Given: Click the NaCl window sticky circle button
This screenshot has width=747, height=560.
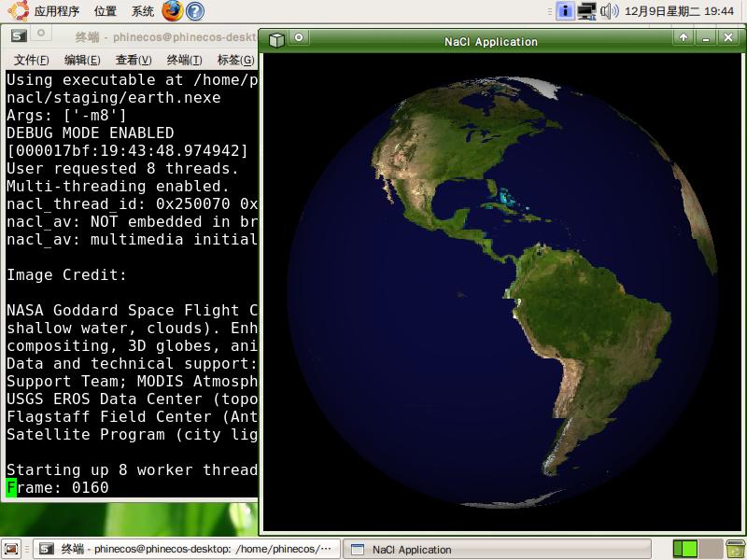Looking at the screenshot, I should [299, 37].
